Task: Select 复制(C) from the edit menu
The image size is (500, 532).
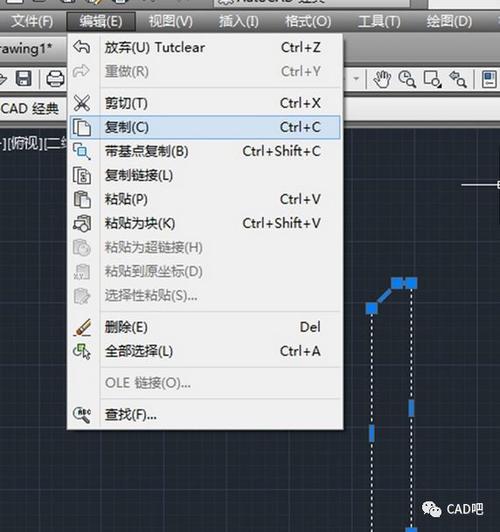Action: [x=205, y=127]
